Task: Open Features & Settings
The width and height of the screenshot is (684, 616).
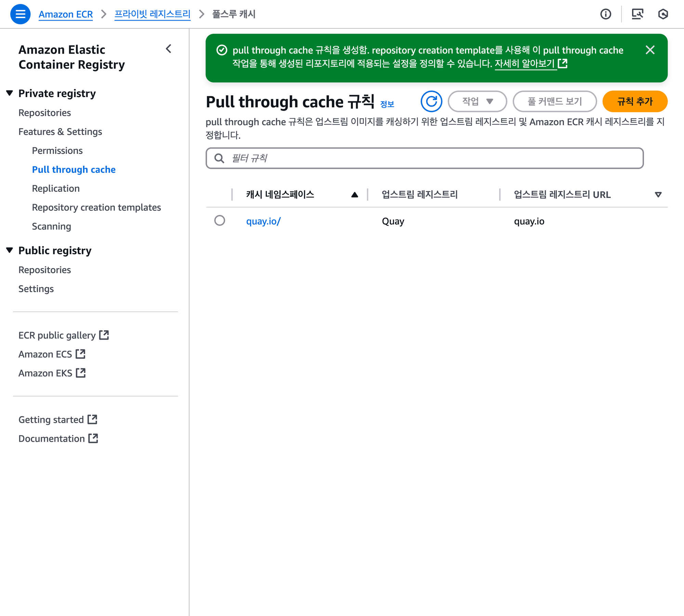Action: (60, 132)
